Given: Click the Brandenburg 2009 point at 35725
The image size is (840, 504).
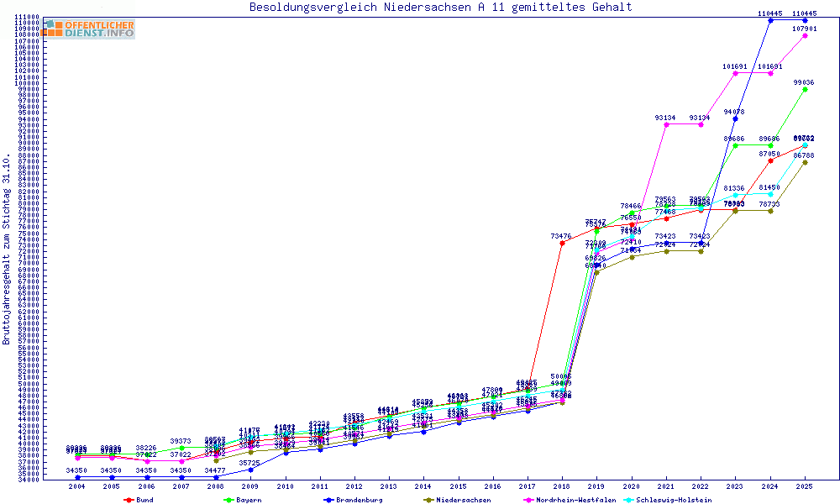Looking at the screenshot, I should [x=250, y=469].
